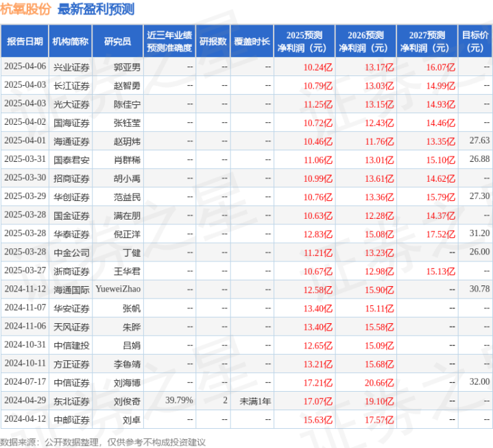The height and width of the screenshot is (448, 493).
Task: Sort by the 报告日期 column header
Action: point(24,42)
